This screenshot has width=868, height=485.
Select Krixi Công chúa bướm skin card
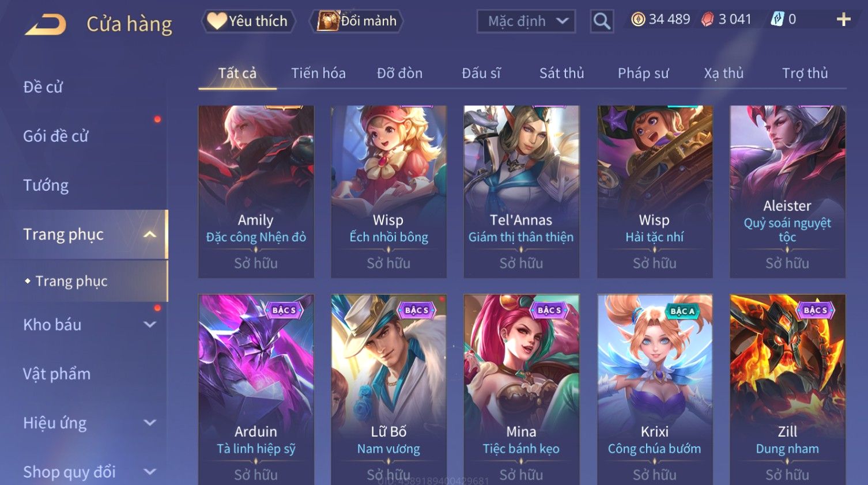655,390
